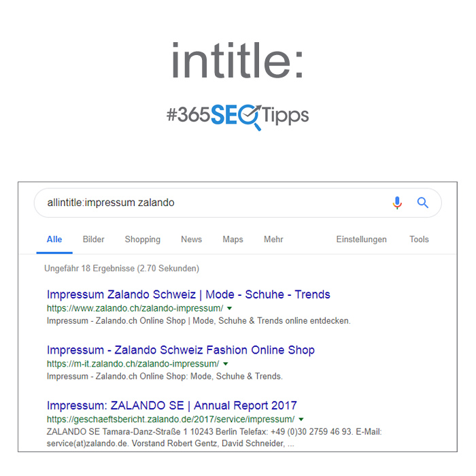Open the Shopping tab

pyautogui.click(x=143, y=239)
